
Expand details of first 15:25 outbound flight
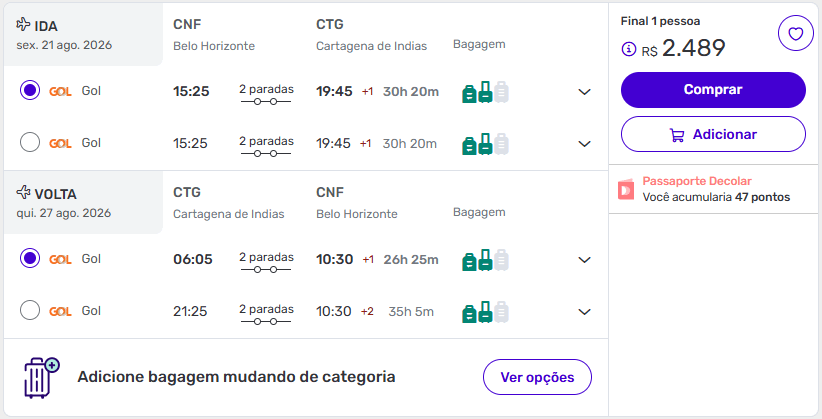[585, 92]
